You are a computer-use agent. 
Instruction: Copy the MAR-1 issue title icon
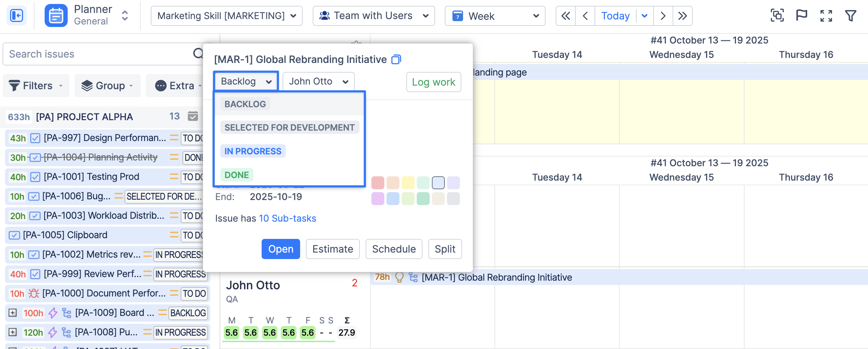pos(396,59)
